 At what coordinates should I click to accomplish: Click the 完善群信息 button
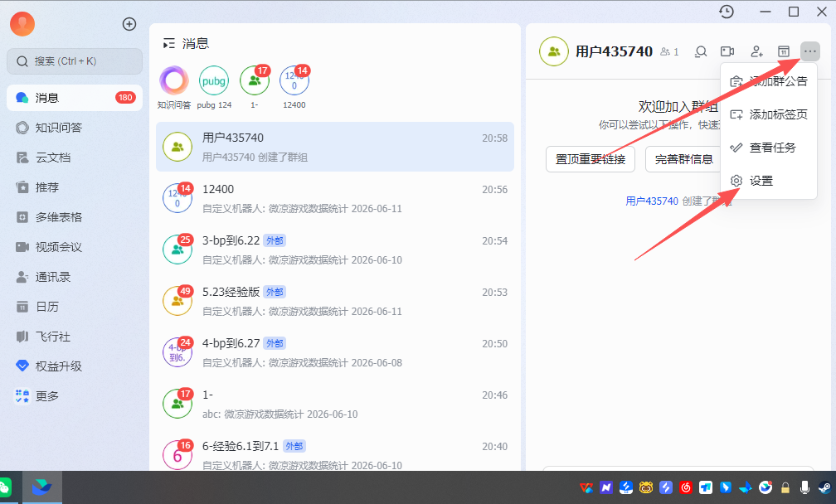click(684, 159)
